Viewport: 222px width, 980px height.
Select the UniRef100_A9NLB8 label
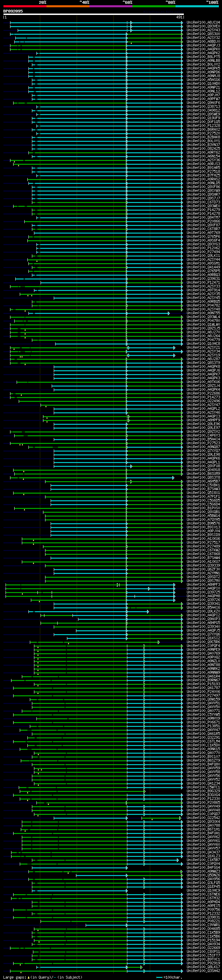(203, 60)
